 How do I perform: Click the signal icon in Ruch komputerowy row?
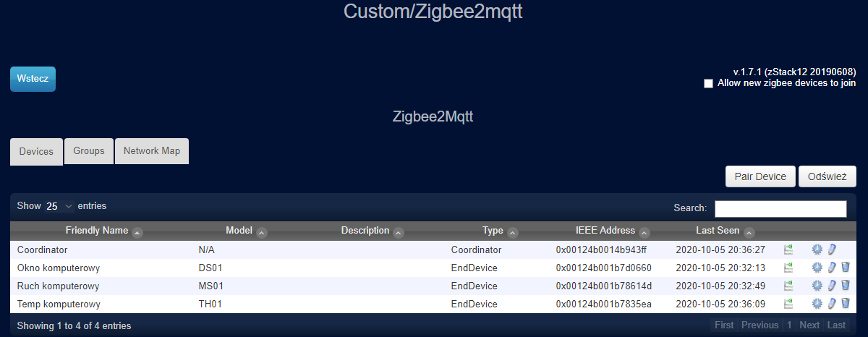788,286
